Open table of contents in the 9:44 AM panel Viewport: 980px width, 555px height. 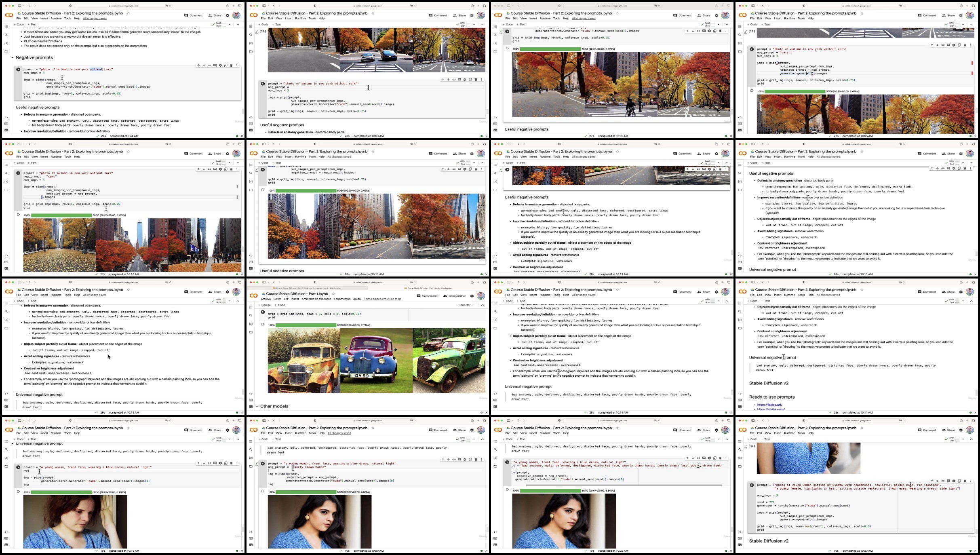[x=6, y=26]
